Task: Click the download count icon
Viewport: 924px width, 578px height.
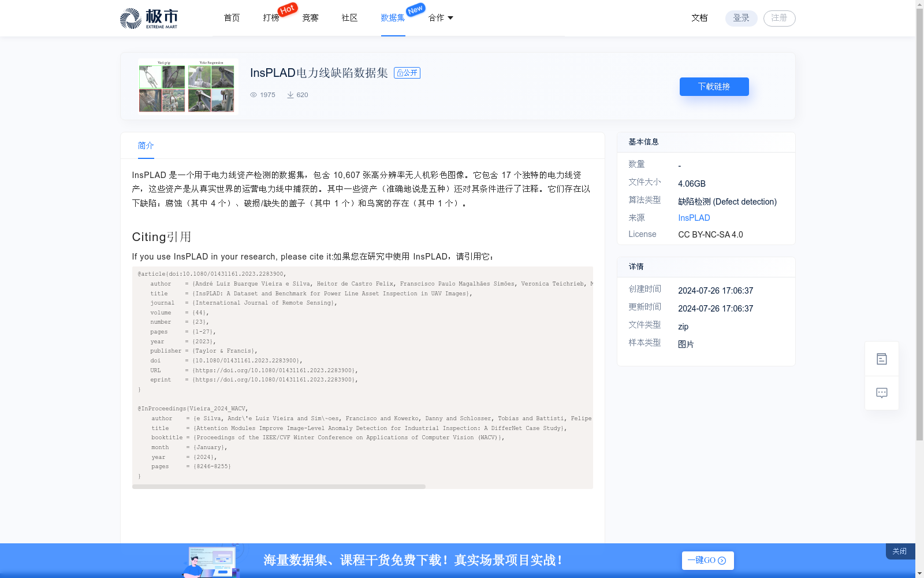Action: (x=290, y=95)
